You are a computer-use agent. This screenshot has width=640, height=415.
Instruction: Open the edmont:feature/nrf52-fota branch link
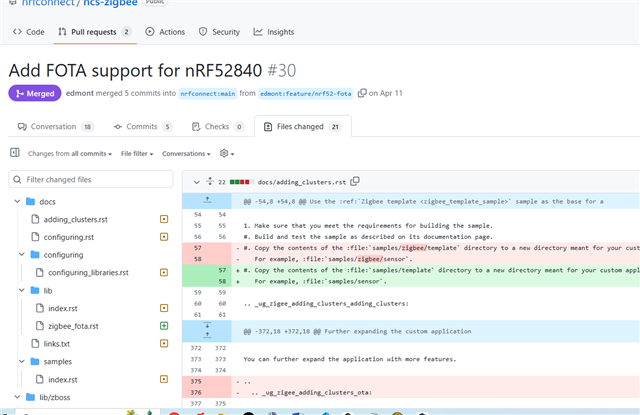(x=306, y=93)
